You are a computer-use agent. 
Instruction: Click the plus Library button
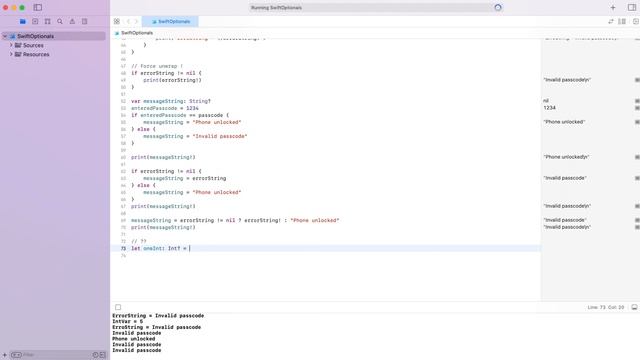tap(613, 7)
